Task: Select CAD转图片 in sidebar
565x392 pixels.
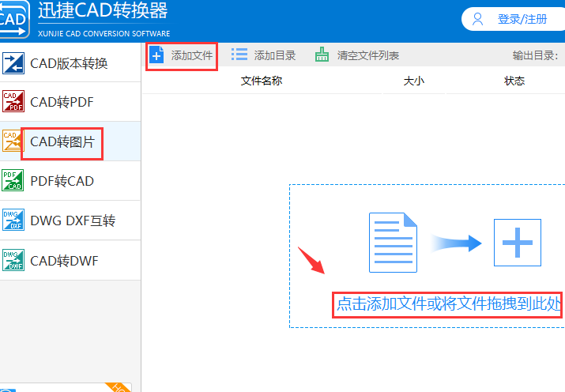Action: [x=70, y=141]
